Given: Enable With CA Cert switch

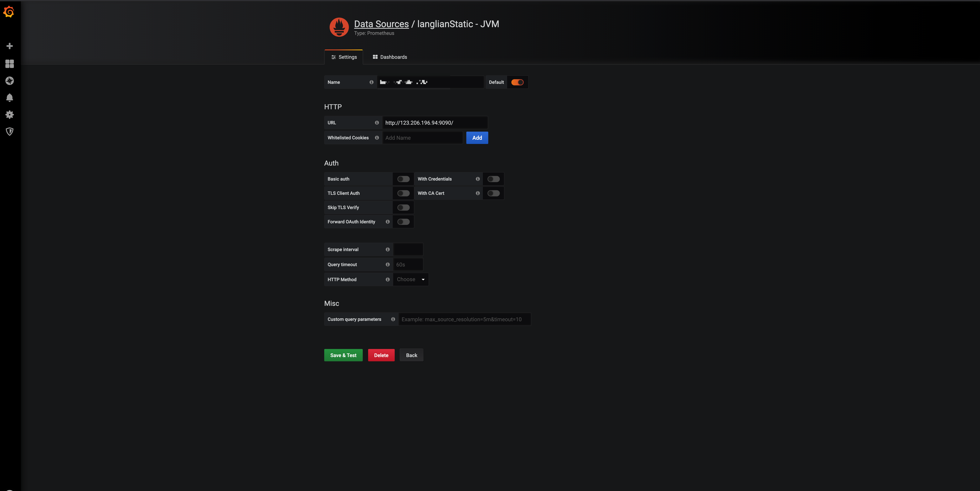Looking at the screenshot, I should click(x=493, y=193).
